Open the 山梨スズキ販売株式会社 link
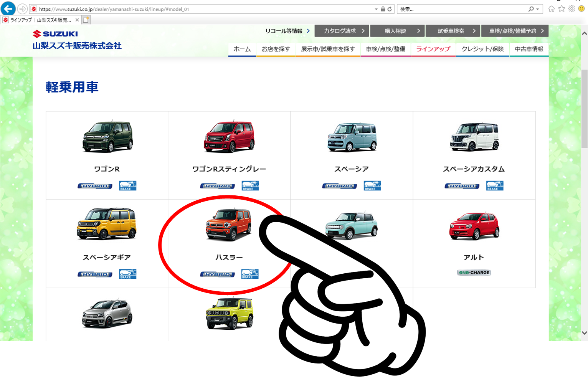Viewport: 588px width, 390px height. point(77,46)
